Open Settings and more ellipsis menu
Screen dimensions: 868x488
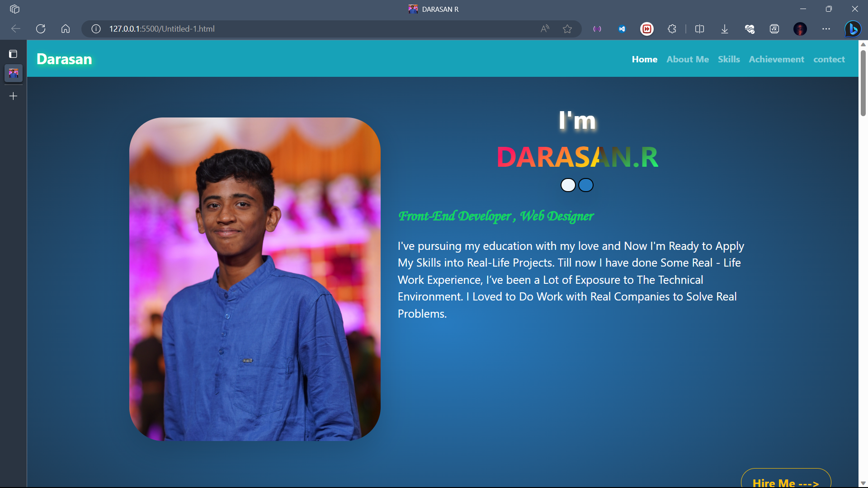pos(826,29)
